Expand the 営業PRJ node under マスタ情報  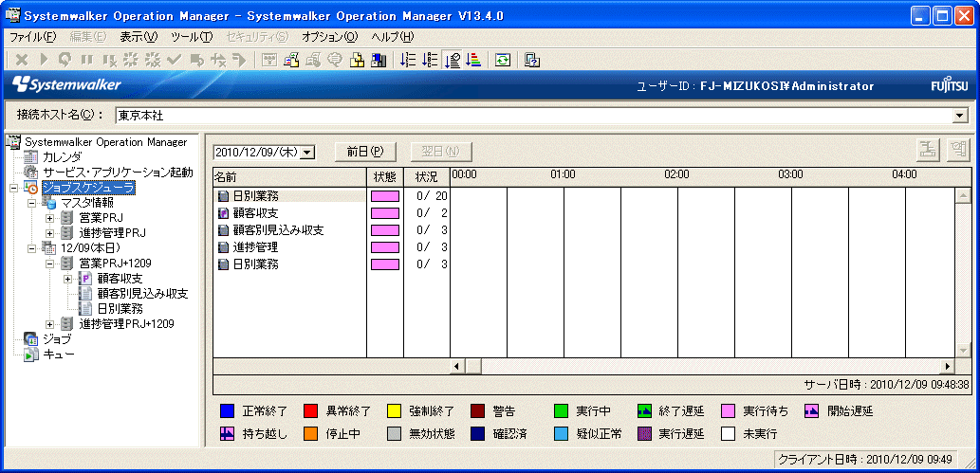point(50,218)
